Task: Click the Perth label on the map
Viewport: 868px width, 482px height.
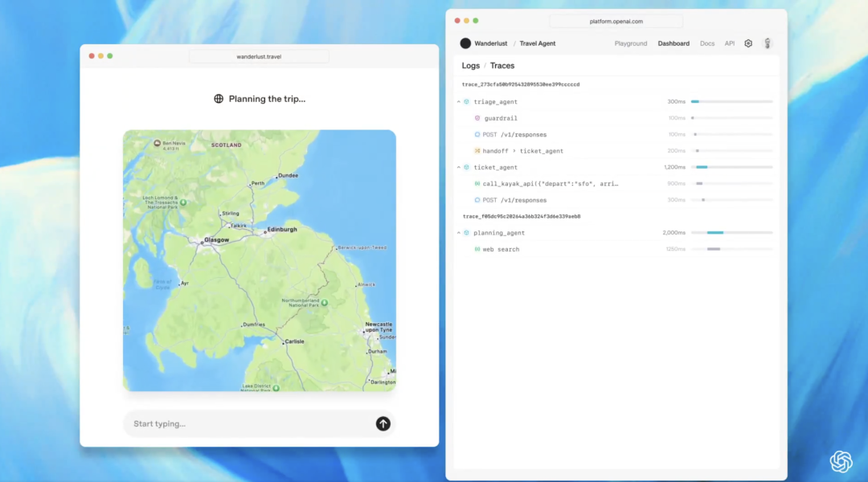Action: (258, 183)
